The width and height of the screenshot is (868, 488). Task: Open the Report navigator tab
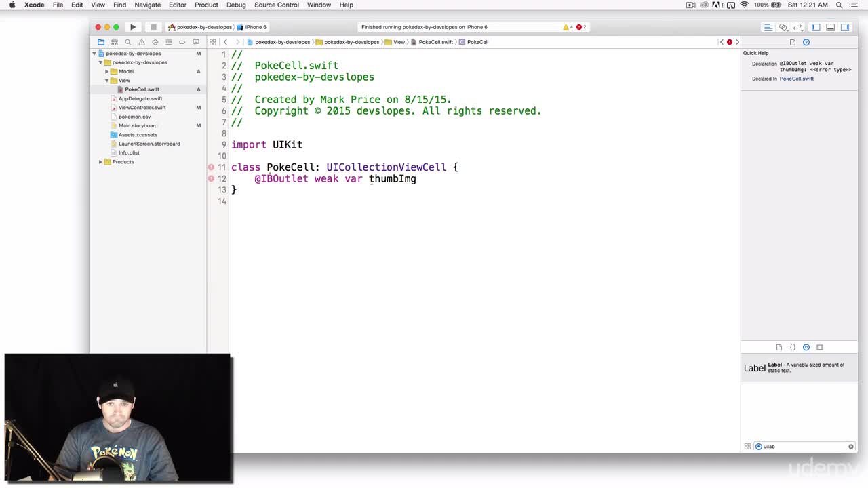point(195,42)
